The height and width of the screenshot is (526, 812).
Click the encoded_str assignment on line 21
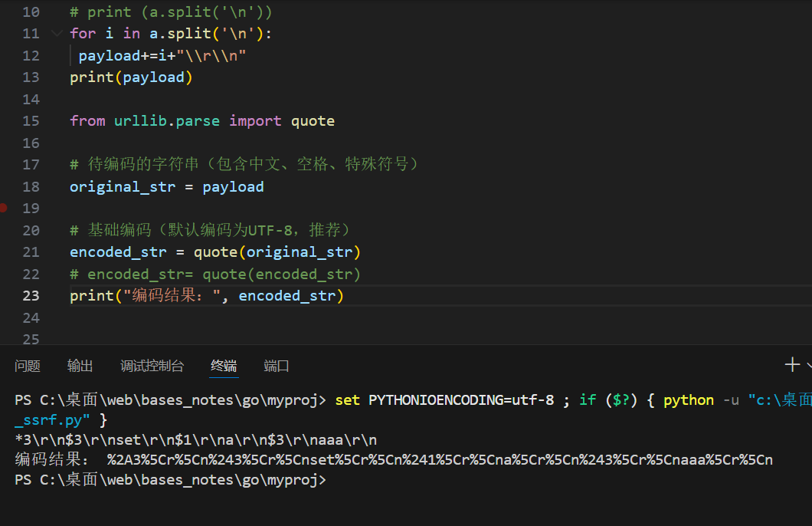(215, 252)
